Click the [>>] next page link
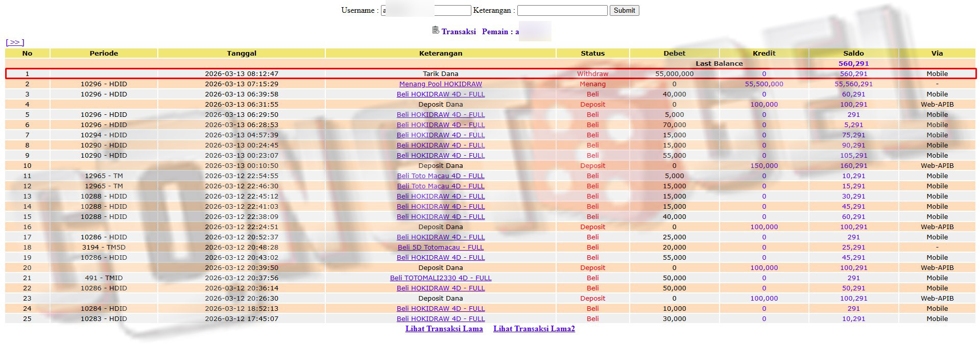980x345 pixels. point(15,42)
